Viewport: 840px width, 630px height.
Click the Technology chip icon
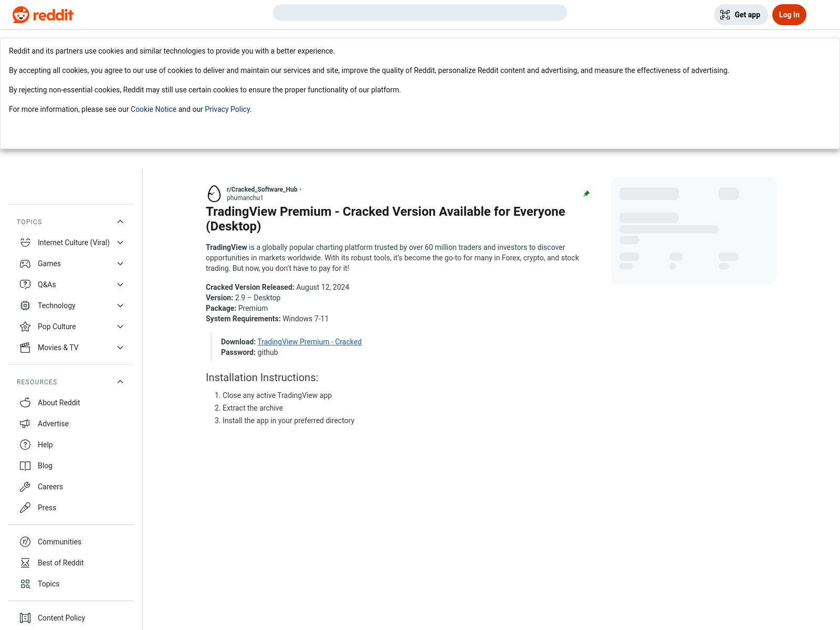tap(25, 306)
